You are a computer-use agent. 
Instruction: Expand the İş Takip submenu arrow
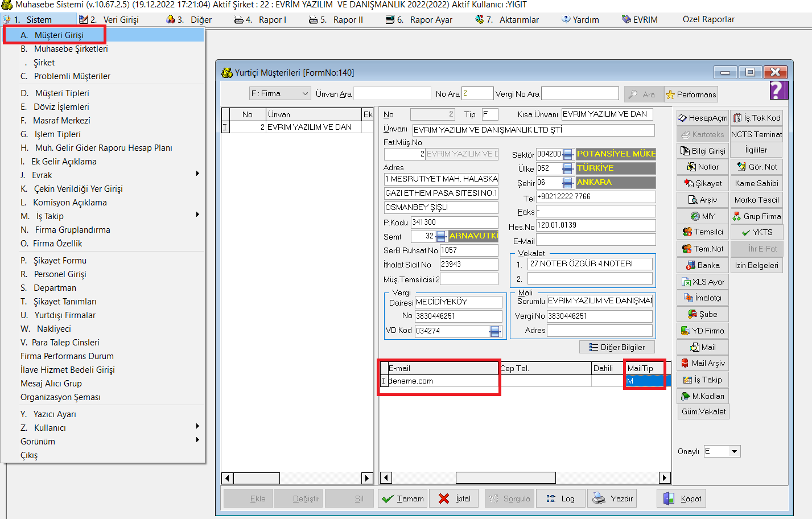pos(197,215)
